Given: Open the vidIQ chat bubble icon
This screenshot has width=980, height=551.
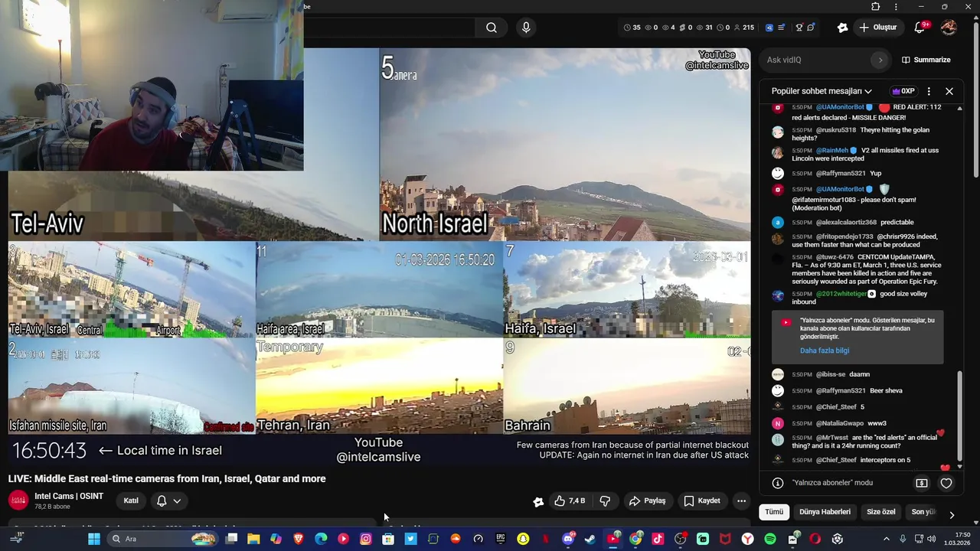Looking at the screenshot, I should pyautogui.click(x=811, y=28).
